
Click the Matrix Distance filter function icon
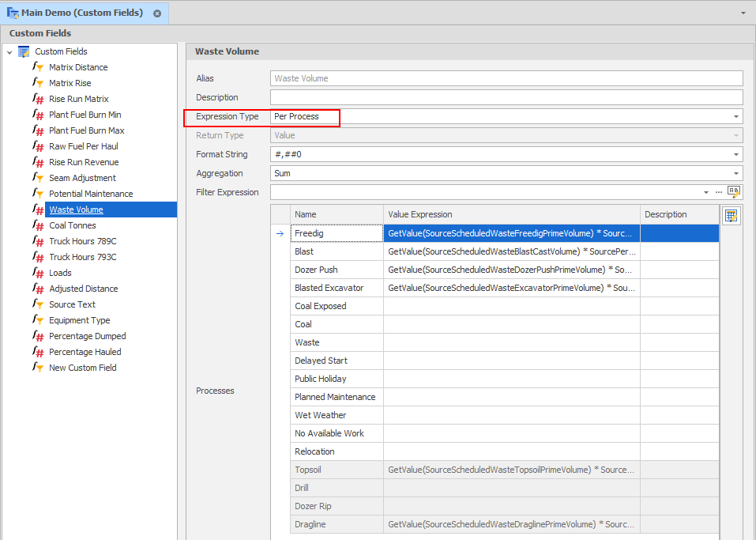(x=38, y=67)
